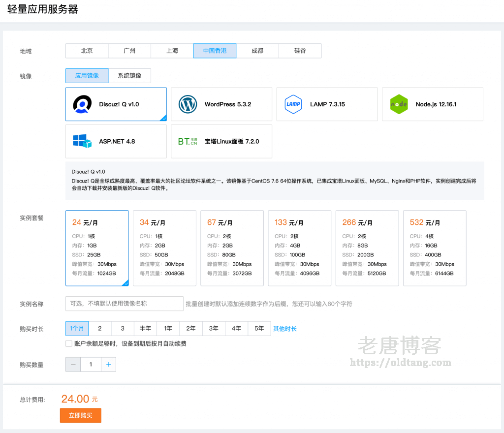The image size is (504, 433).
Task: Click the minus icon to decrease quantity
Action: pyautogui.click(x=73, y=364)
